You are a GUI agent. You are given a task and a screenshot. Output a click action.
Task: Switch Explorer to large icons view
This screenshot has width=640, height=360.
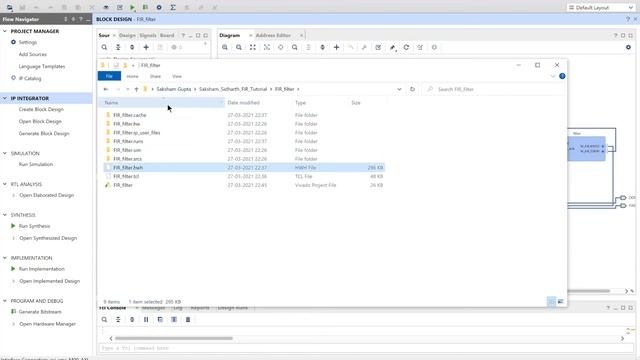pyautogui.click(x=560, y=301)
